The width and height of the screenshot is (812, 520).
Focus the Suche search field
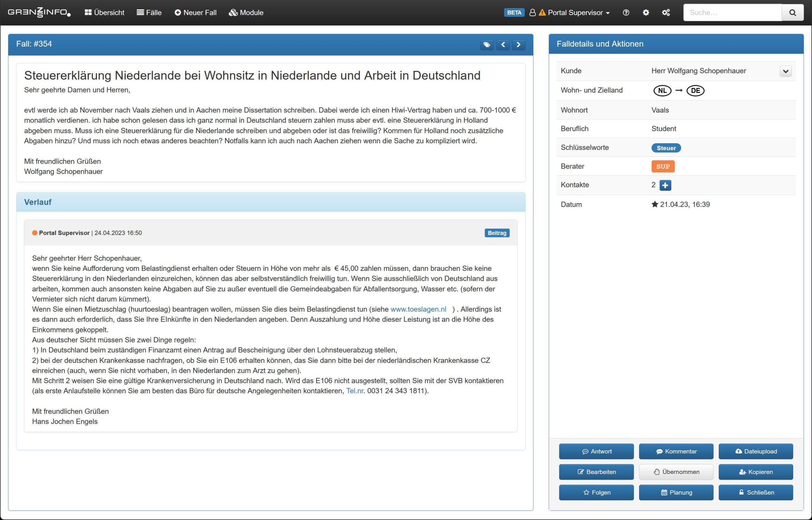click(732, 12)
